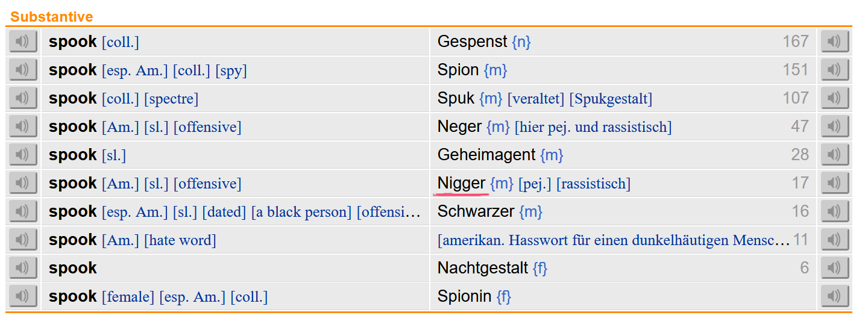
Task: Play English audio in the Schwarzer row
Action: pyautogui.click(x=23, y=211)
